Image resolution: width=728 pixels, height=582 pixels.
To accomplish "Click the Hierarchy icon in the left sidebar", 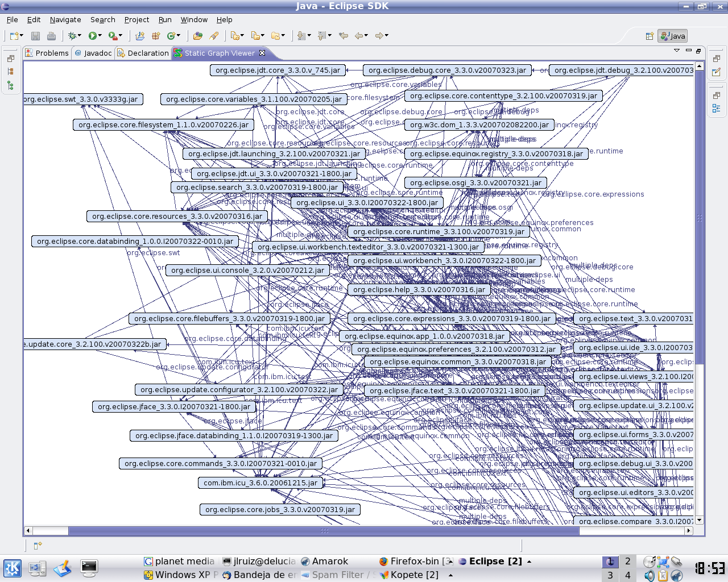I will (10, 86).
